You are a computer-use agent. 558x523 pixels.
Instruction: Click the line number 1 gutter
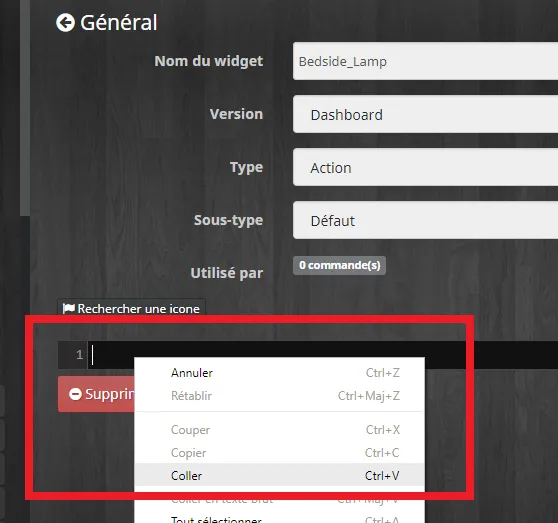73,355
